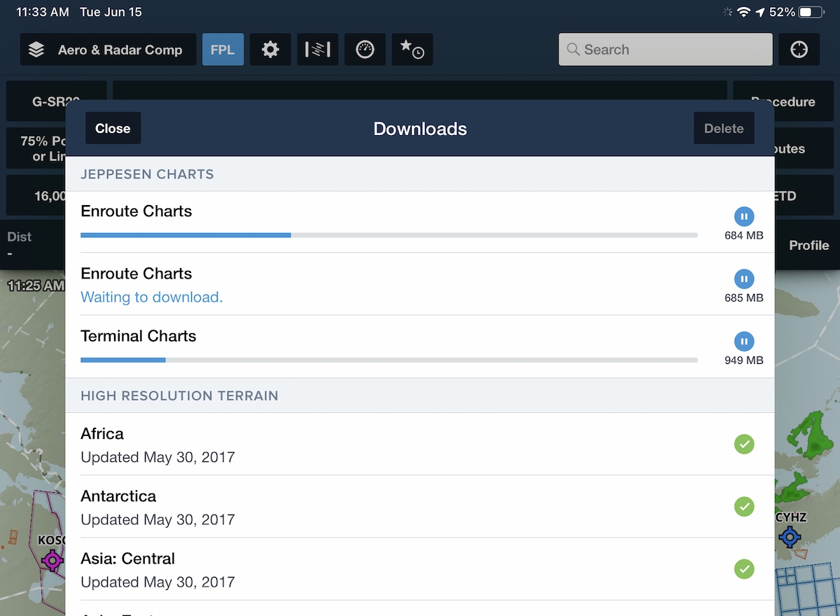
Task: Tap the center-on-location crosshair icon
Action: (799, 50)
